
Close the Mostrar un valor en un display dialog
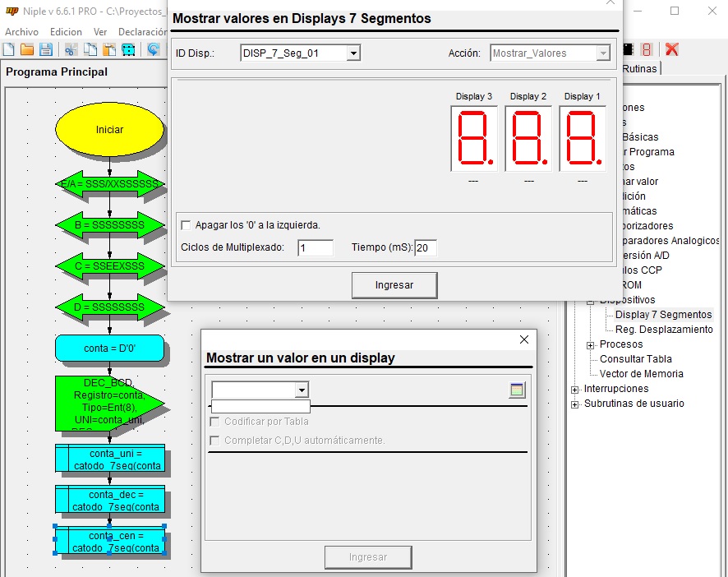point(524,339)
